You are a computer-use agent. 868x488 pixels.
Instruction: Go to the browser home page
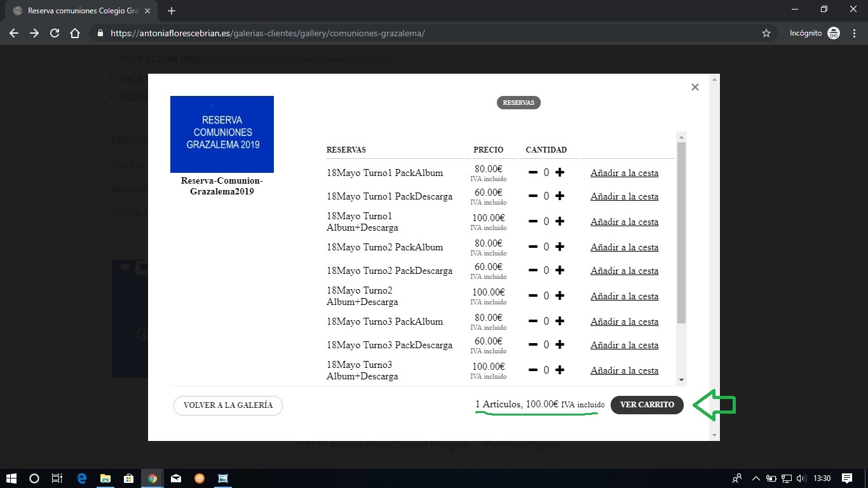click(75, 33)
